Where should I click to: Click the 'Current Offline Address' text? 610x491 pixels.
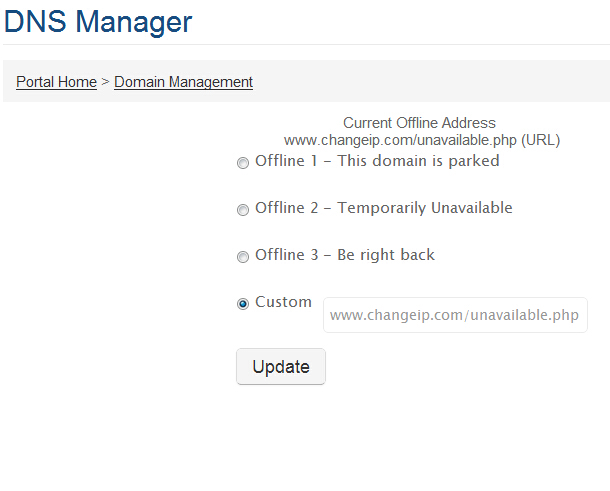tap(419, 123)
